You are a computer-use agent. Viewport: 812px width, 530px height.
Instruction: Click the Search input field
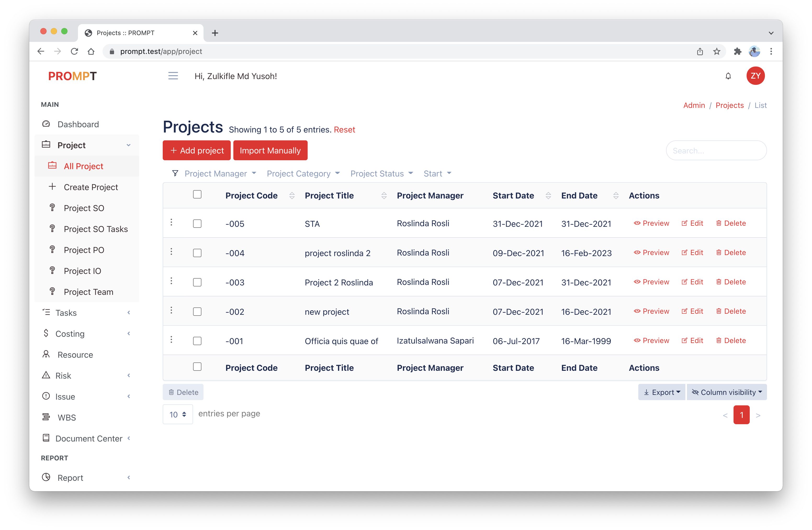716,151
